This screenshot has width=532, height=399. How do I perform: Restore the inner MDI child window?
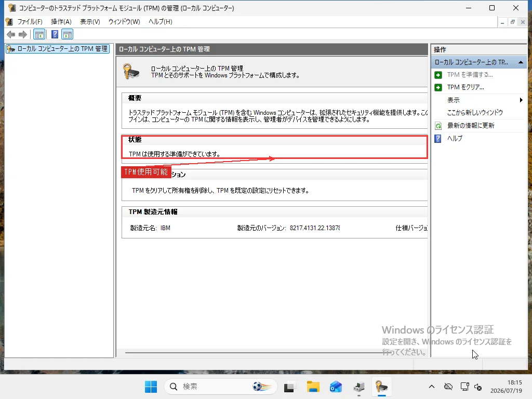[x=513, y=22]
